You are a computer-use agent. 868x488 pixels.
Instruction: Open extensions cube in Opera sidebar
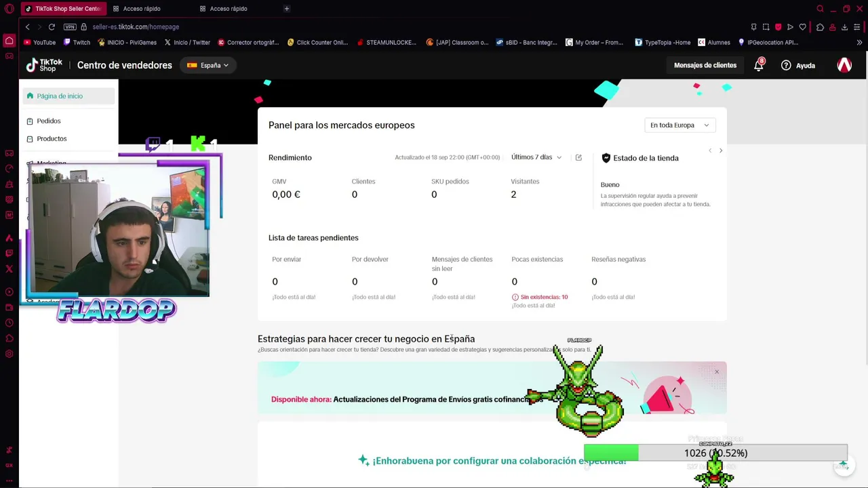click(x=9, y=338)
